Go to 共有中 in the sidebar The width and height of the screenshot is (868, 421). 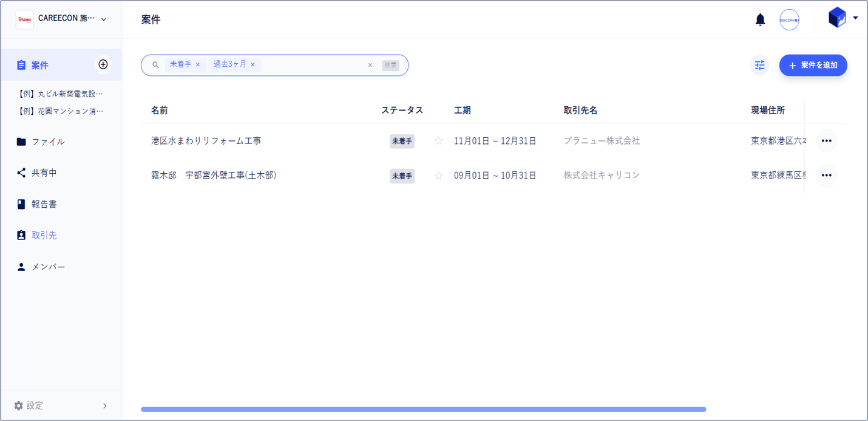[x=44, y=173]
